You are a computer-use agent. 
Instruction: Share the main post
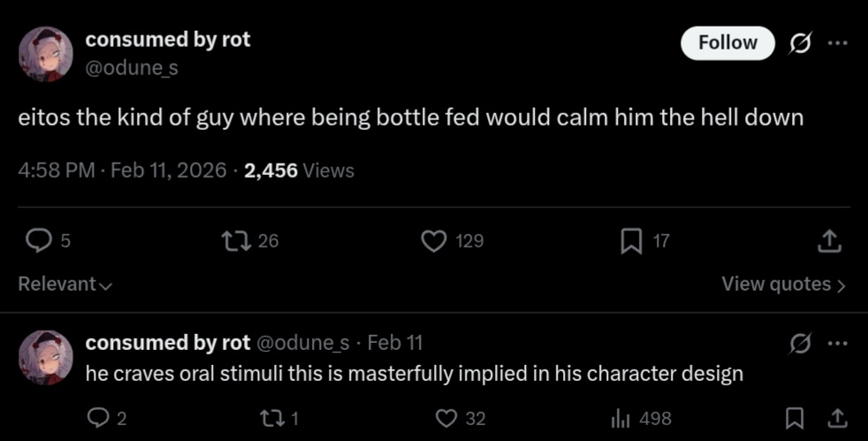[x=829, y=240]
